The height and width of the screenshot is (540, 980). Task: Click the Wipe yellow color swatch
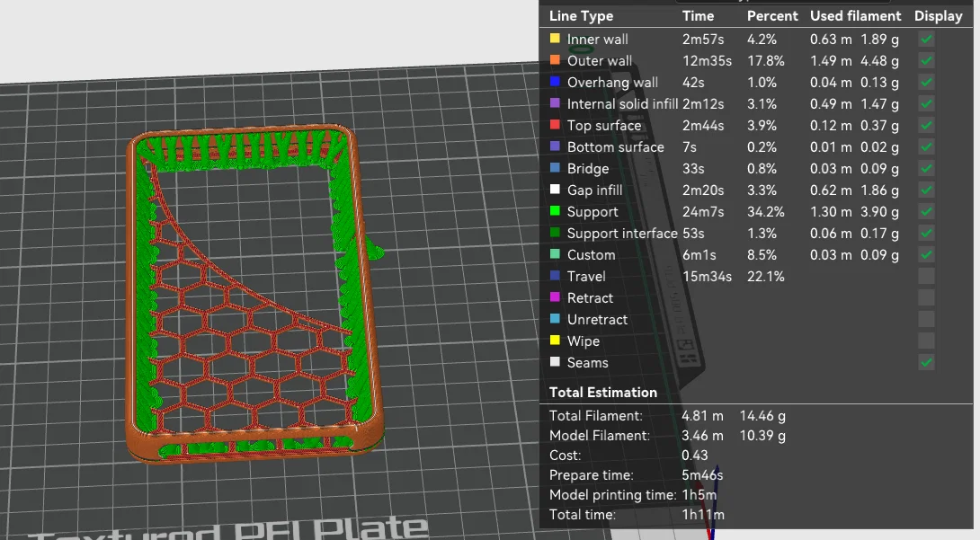555,341
